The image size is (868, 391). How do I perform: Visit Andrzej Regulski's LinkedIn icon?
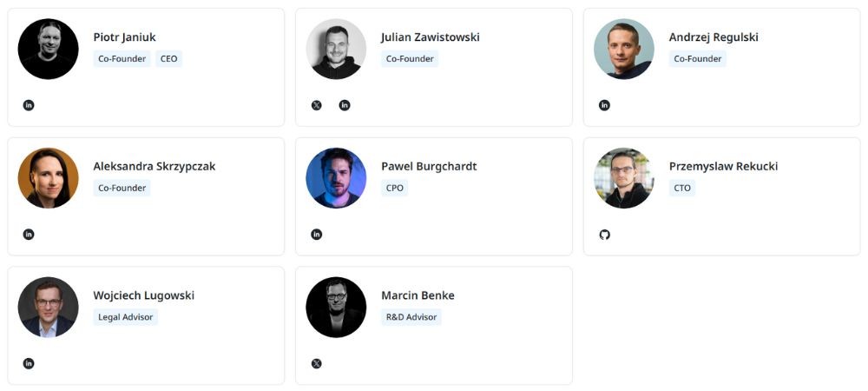[x=605, y=105]
